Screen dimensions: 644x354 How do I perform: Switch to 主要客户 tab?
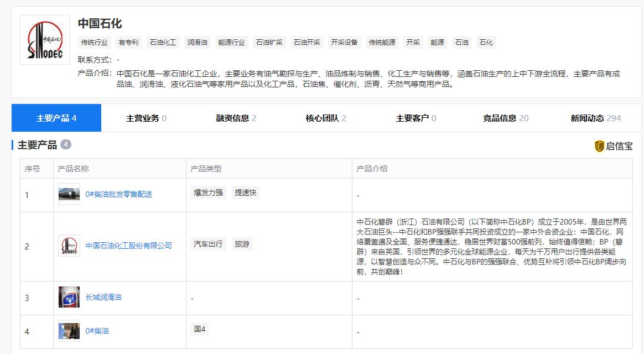point(416,118)
